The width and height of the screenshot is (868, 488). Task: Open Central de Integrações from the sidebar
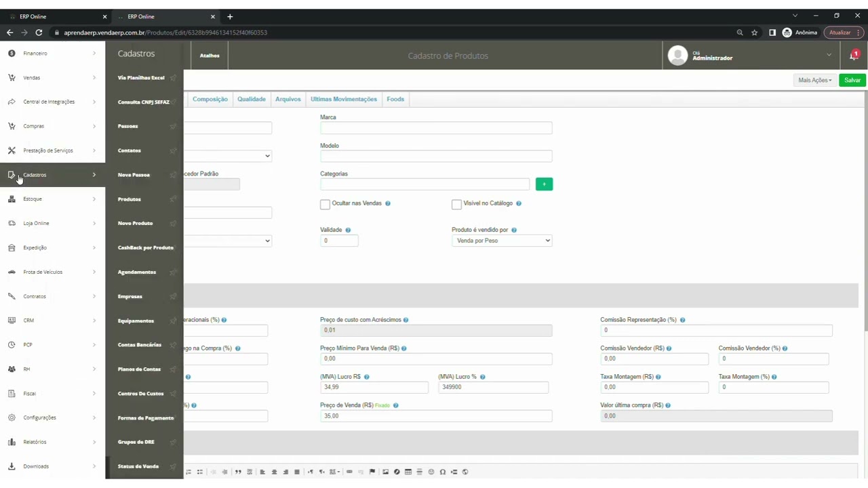pyautogui.click(x=52, y=102)
